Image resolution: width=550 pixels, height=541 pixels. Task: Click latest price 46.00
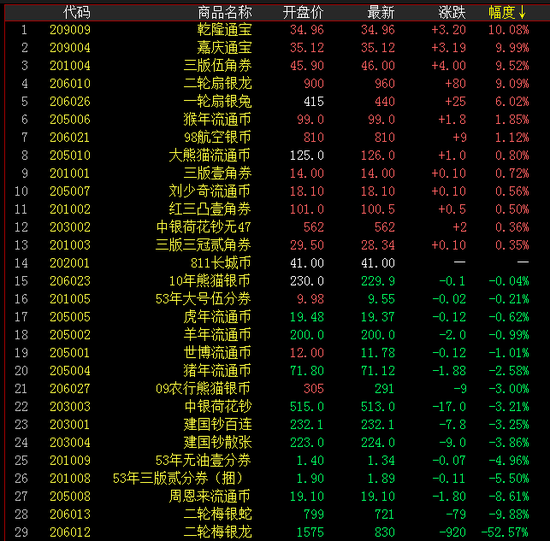[x=378, y=66]
